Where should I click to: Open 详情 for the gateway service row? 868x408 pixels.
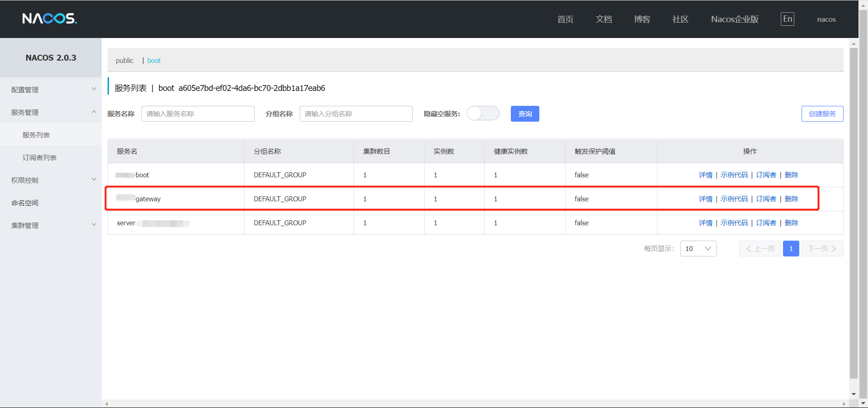click(705, 199)
